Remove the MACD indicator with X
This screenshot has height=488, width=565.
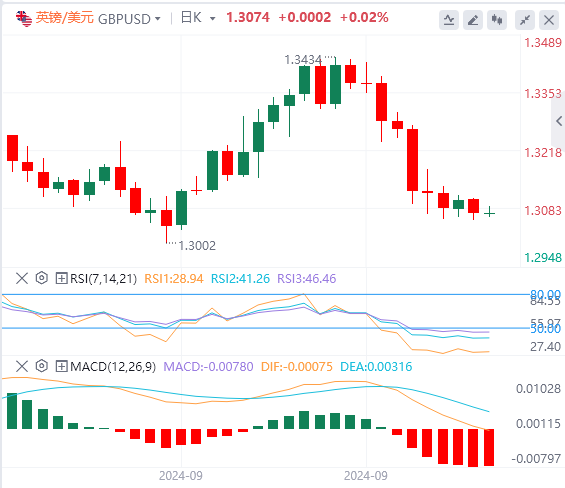[x=22, y=366]
